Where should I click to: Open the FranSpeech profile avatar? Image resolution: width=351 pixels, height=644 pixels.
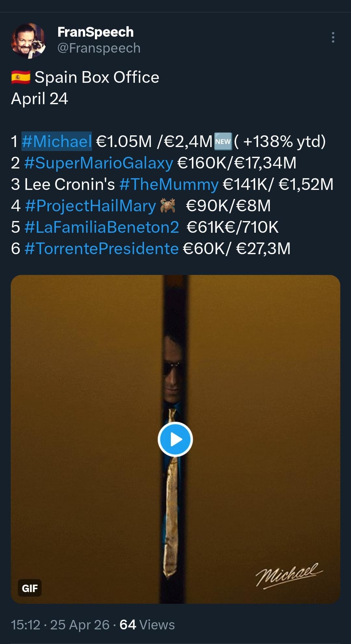pos(29,41)
